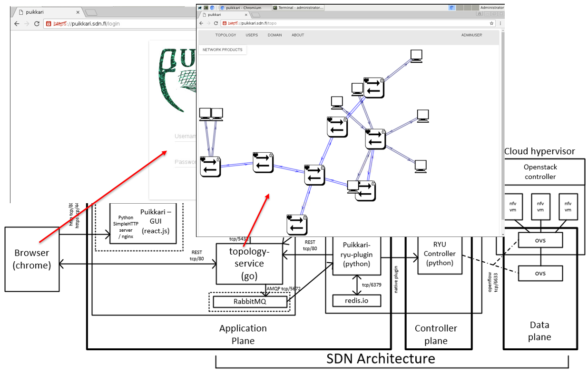Click the NETWORK PRODUCTS button
Image resolution: width=588 pixels, height=375 pixels.
click(222, 49)
